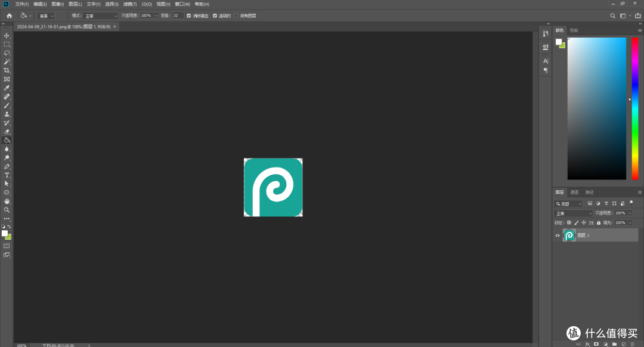
Task: Select the Lasso tool
Action: click(x=7, y=53)
